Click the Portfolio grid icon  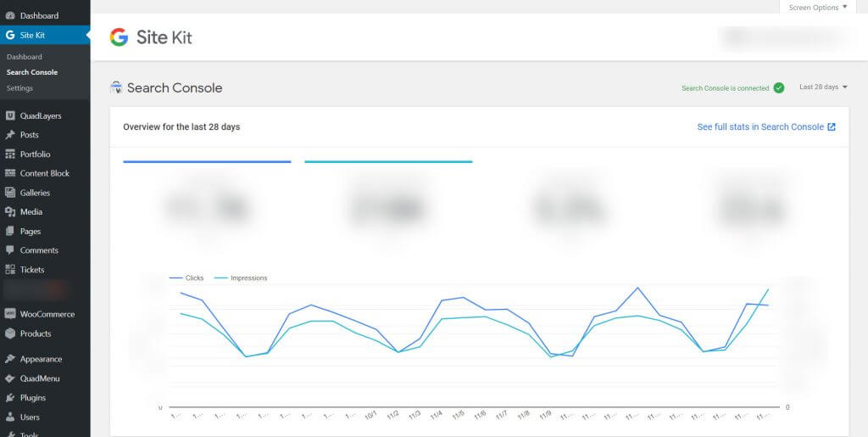coord(10,154)
